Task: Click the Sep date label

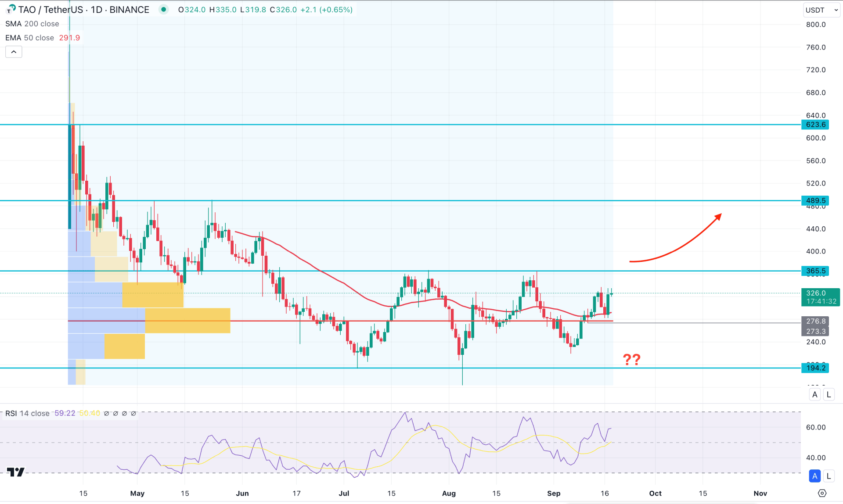Action: 554,493
